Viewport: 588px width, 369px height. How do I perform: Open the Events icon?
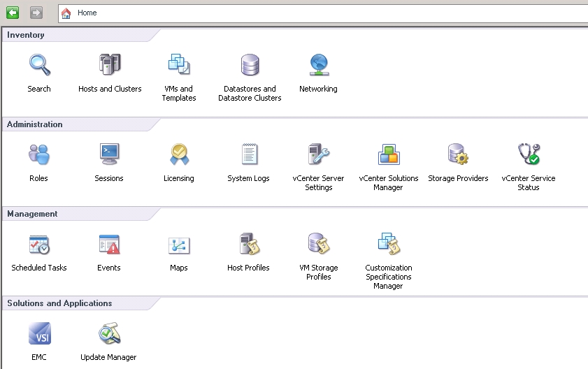tap(109, 245)
